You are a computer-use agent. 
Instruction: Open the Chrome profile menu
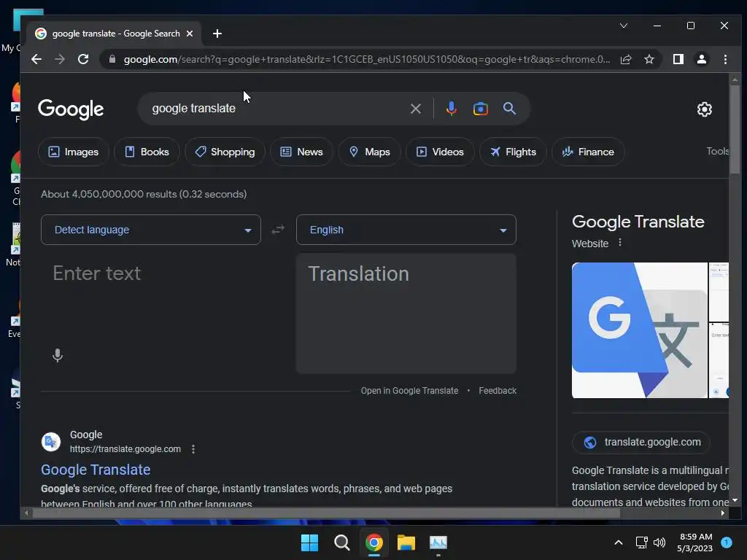point(702,59)
